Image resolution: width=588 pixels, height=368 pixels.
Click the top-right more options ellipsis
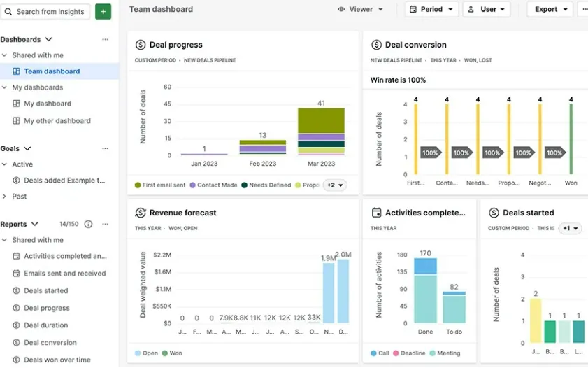pos(584,9)
